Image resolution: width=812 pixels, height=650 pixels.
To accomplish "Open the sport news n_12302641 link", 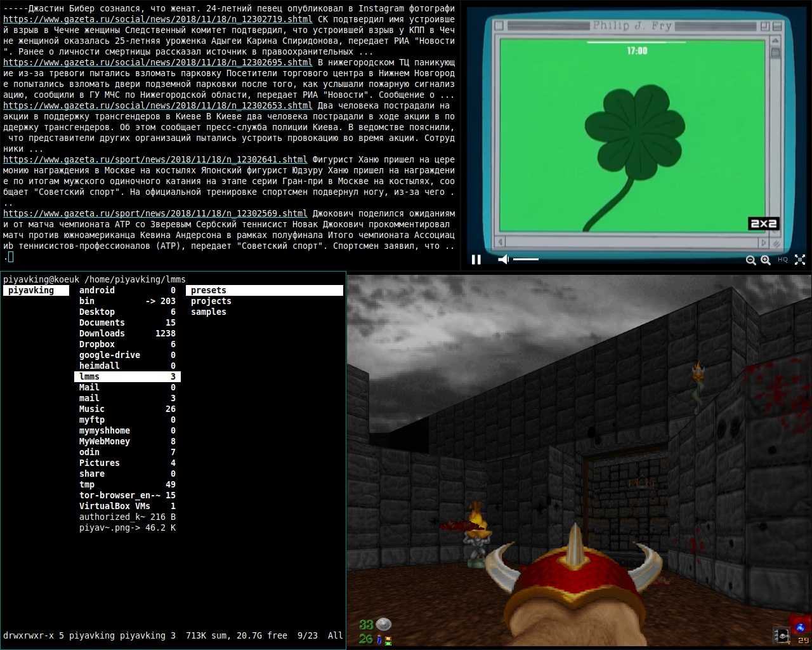I will coord(155,160).
